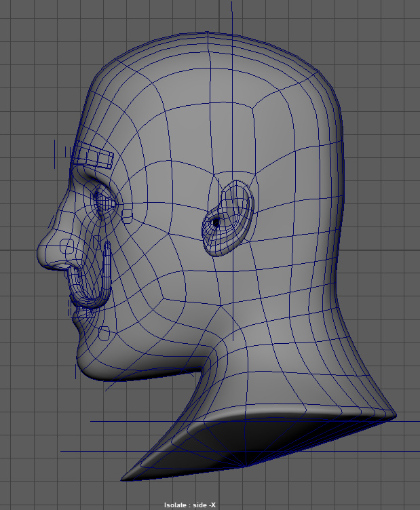Select the dark ear canal opening
Image resolution: width=420 pixels, height=510 pixels.
click(216, 222)
